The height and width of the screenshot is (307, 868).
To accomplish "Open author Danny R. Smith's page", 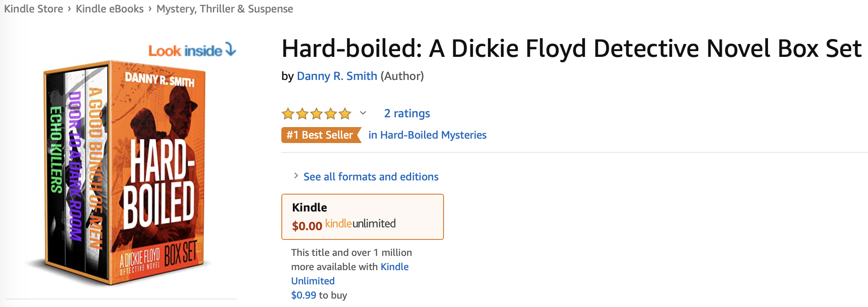I will 337,76.
